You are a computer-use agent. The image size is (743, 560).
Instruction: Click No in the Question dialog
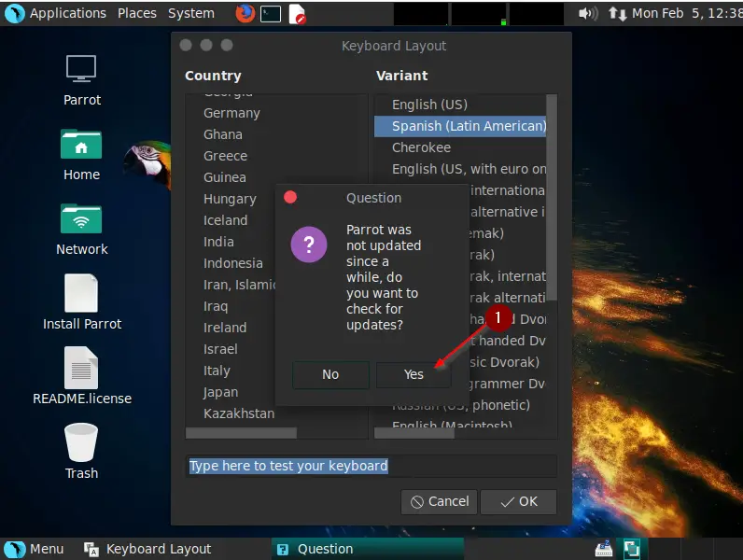click(x=330, y=374)
